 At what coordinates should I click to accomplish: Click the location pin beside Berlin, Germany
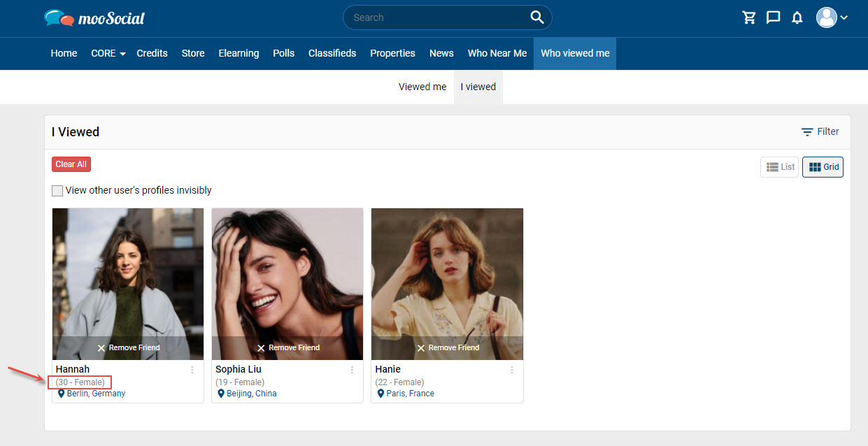click(61, 394)
